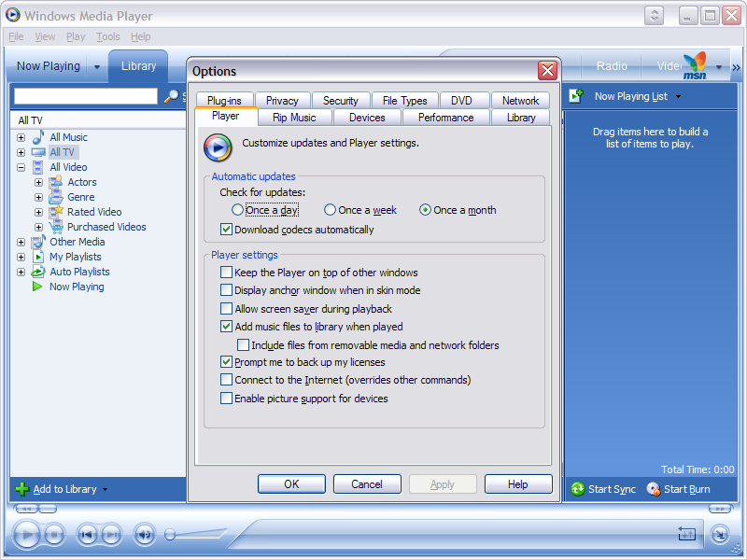Image resolution: width=747 pixels, height=560 pixels.
Task: Click the Previous track button
Action: 87,535
